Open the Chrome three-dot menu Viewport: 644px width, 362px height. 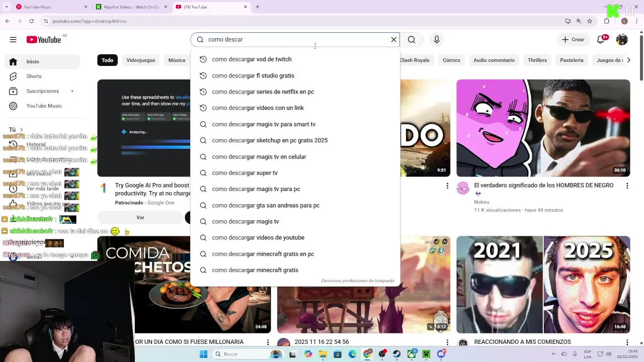[636, 21]
